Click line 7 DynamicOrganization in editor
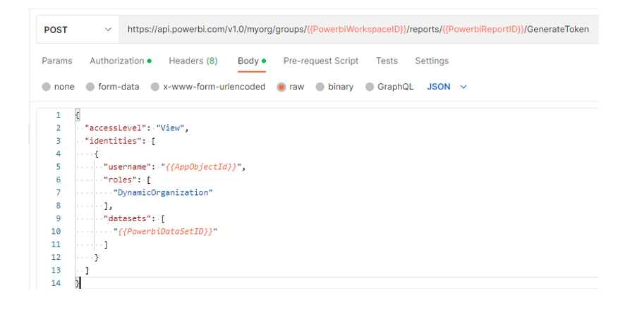Image resolution: width=644 pixels, height=324 pixels. (x=163, y=192)
